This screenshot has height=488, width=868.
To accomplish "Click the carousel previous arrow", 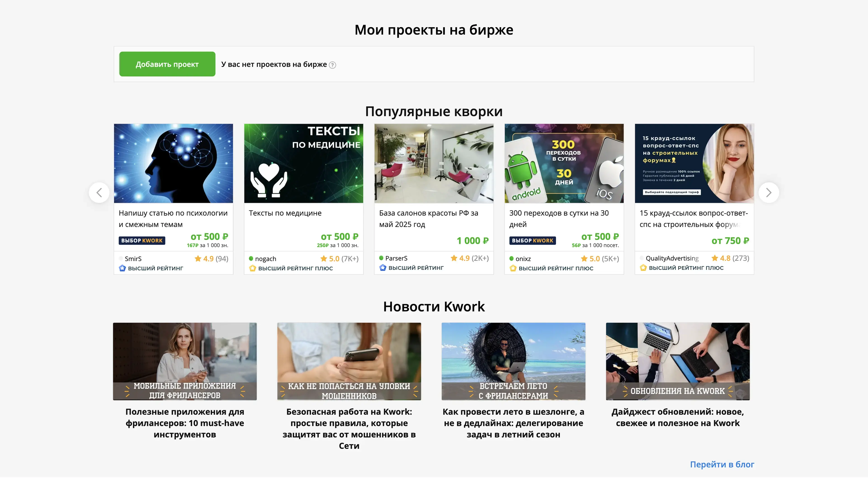I will pyautogui.click(x=99, y=193).
